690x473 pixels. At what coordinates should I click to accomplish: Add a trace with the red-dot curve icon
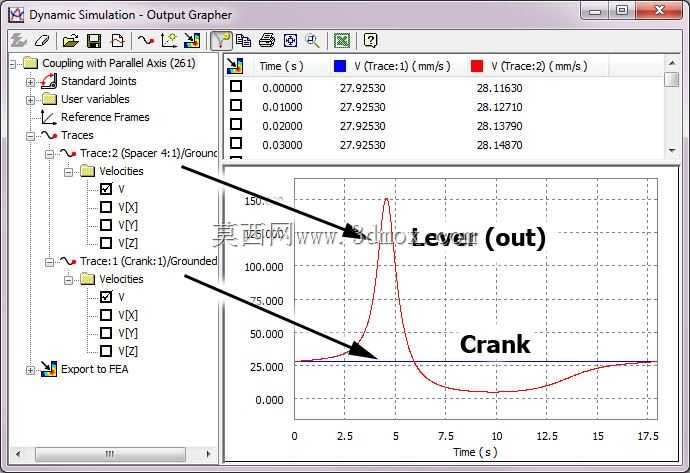click(x=146, y=41)
